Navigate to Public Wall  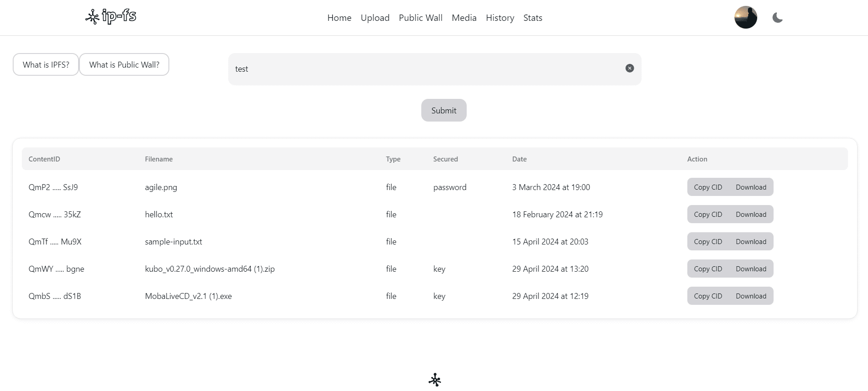(x=420, y=18)
